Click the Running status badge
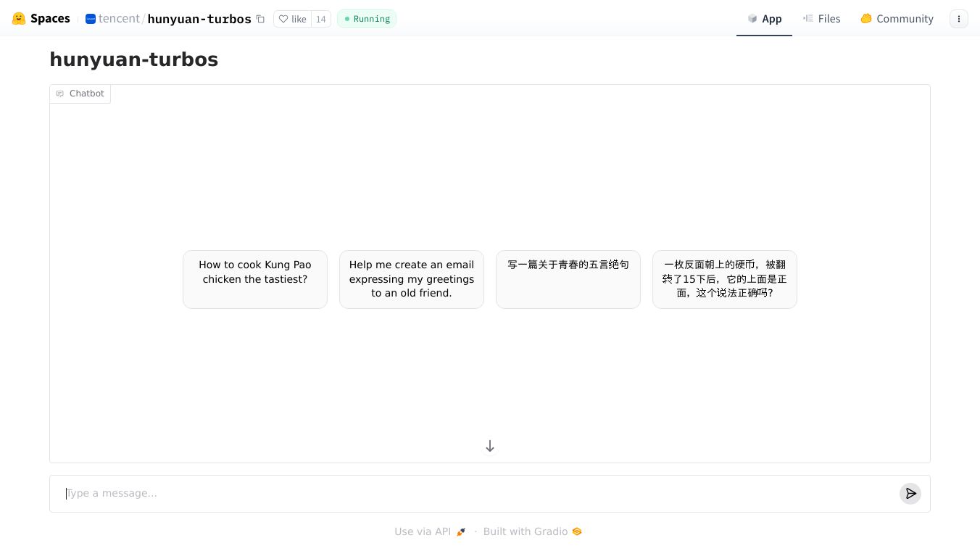 click(x=367, y=19)
